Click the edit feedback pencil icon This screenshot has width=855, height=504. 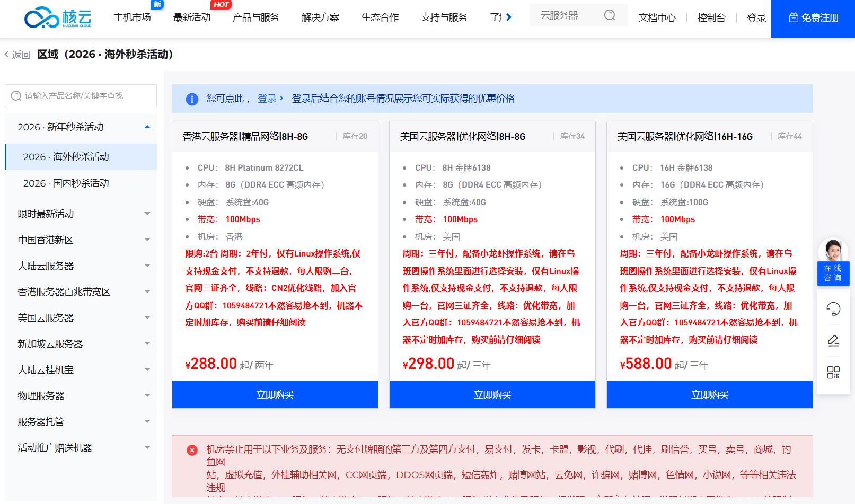(x=833, y=340)
